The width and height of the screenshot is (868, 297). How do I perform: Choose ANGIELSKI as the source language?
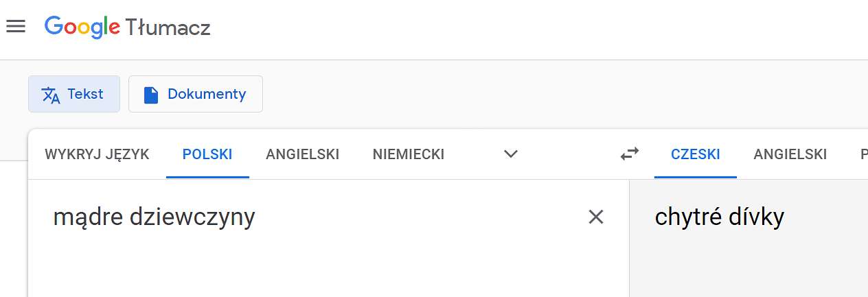click(303, 154)
